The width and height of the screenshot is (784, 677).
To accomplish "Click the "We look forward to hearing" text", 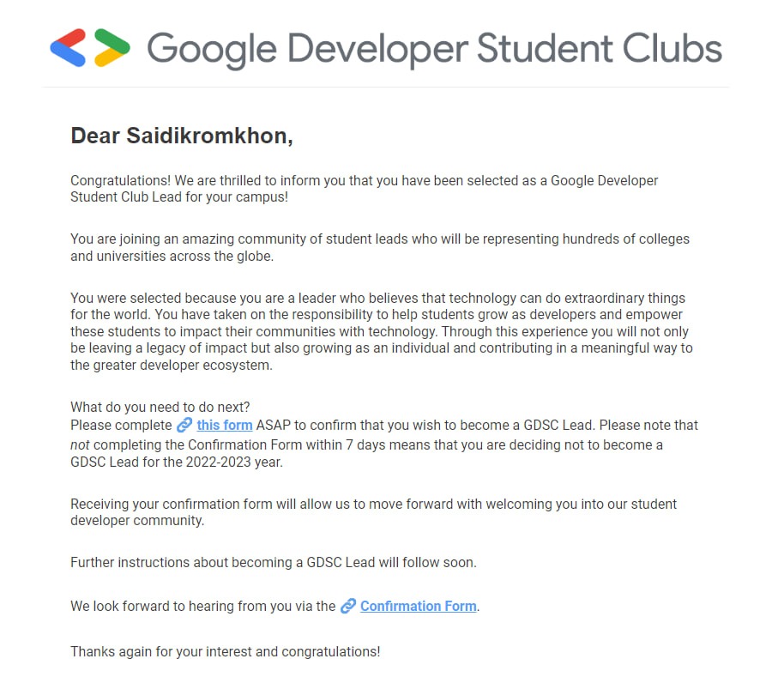I will pos(203,607).
